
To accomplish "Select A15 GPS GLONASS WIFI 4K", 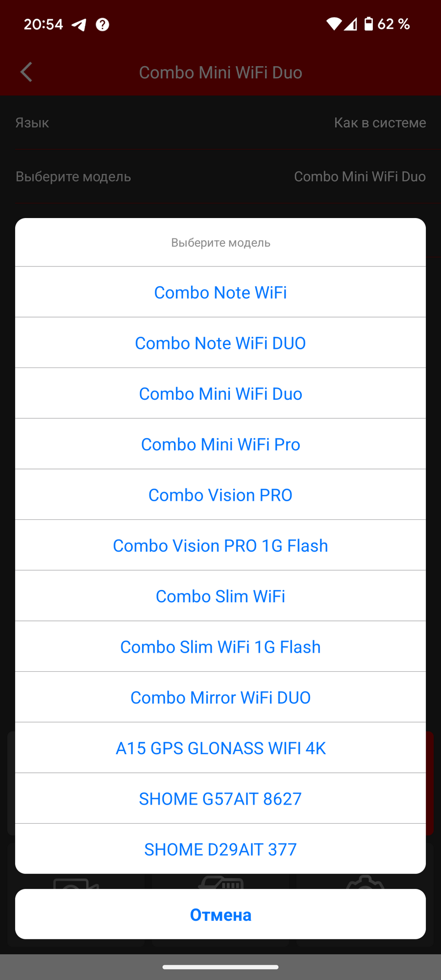I will 220,748.
